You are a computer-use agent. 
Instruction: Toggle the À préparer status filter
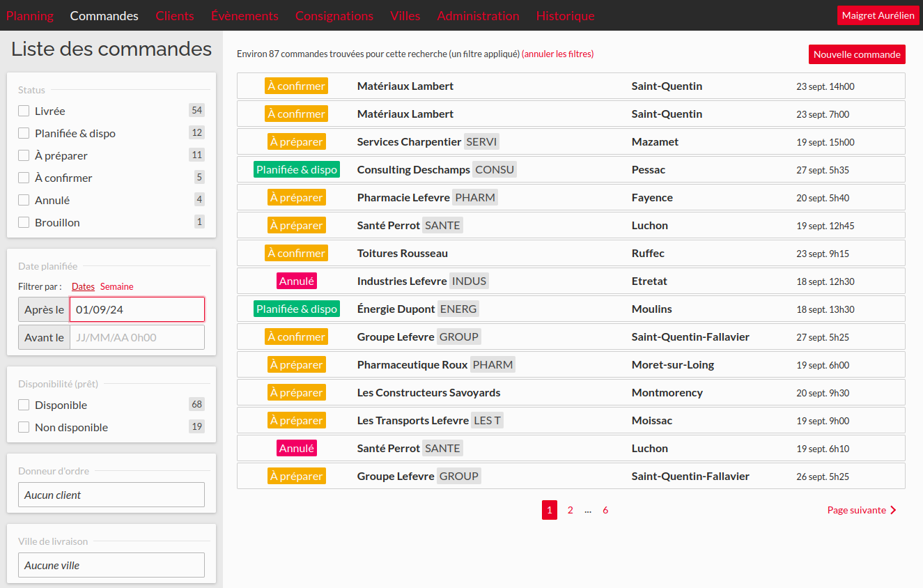pos(24,155)
